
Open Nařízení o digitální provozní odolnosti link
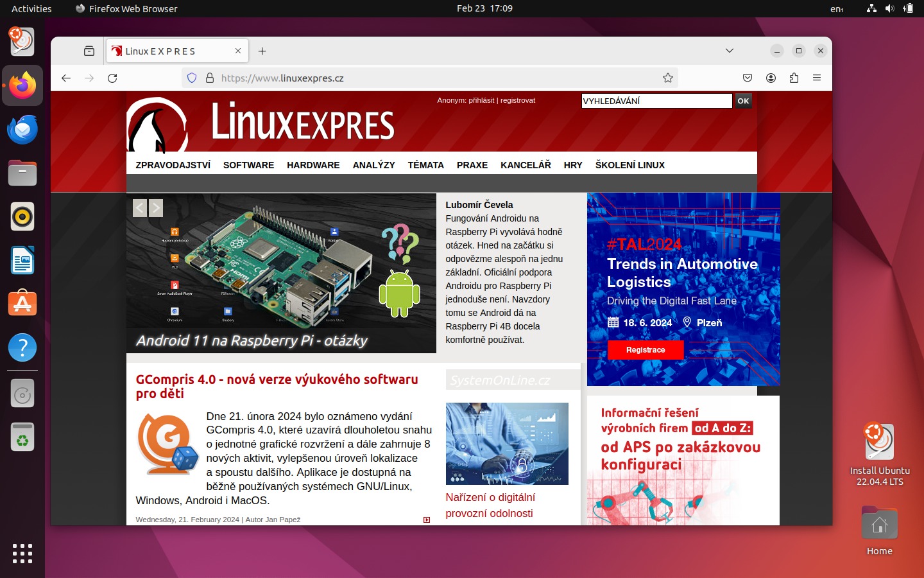click(490, 505)
